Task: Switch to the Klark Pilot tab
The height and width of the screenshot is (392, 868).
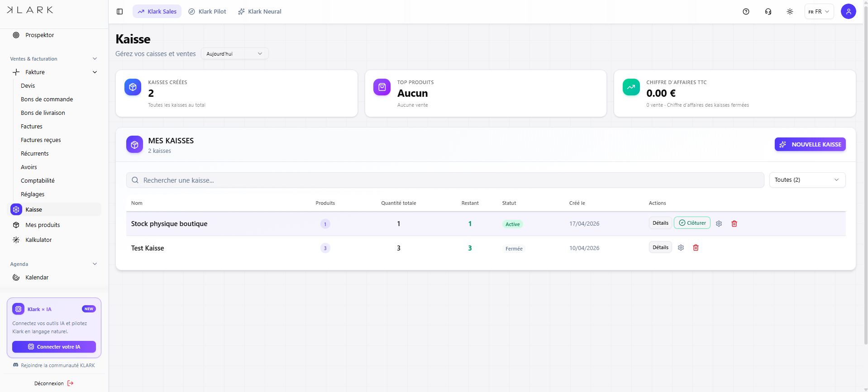Action: pos(207,12)
